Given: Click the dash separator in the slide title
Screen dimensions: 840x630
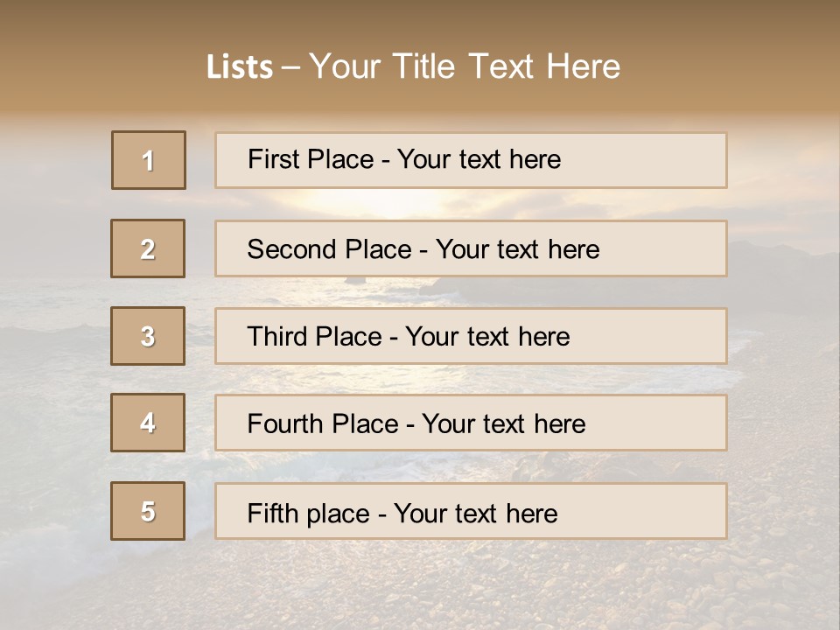Looking at the screenshot, I should [x=290, y=67].
